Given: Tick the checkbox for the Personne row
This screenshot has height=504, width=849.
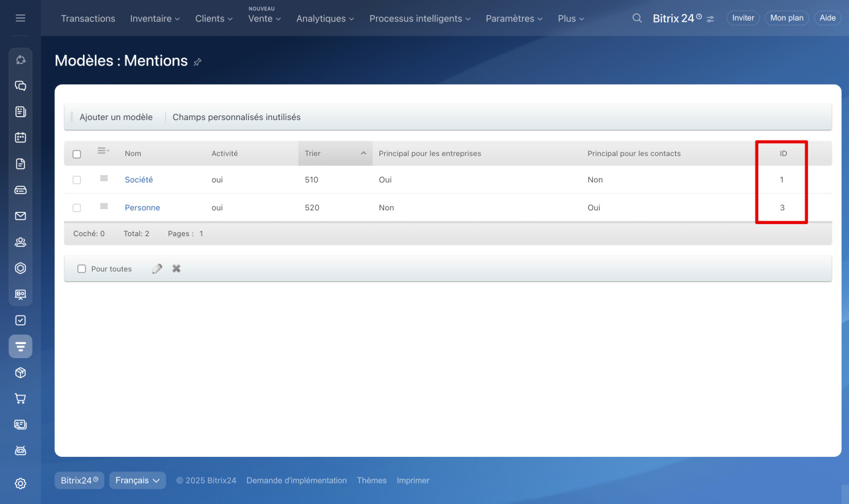Looking at the screenshot, I should pos(77,208).
